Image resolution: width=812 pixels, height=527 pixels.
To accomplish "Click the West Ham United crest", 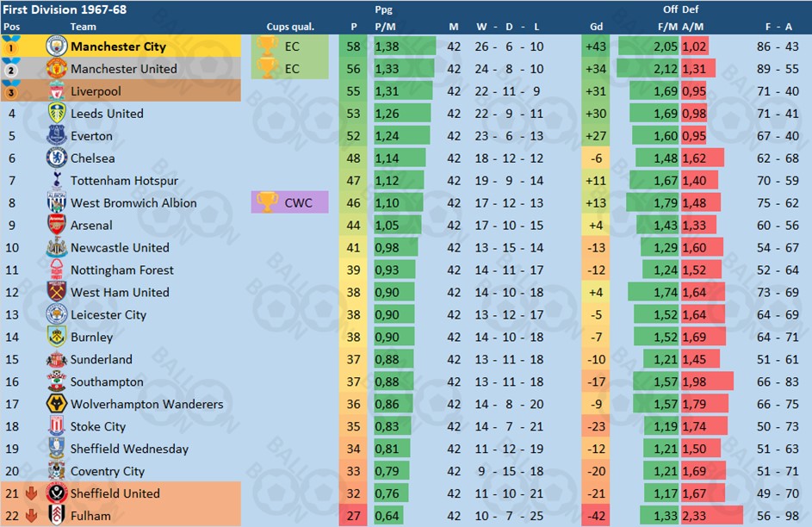I will tap(57, 292).
